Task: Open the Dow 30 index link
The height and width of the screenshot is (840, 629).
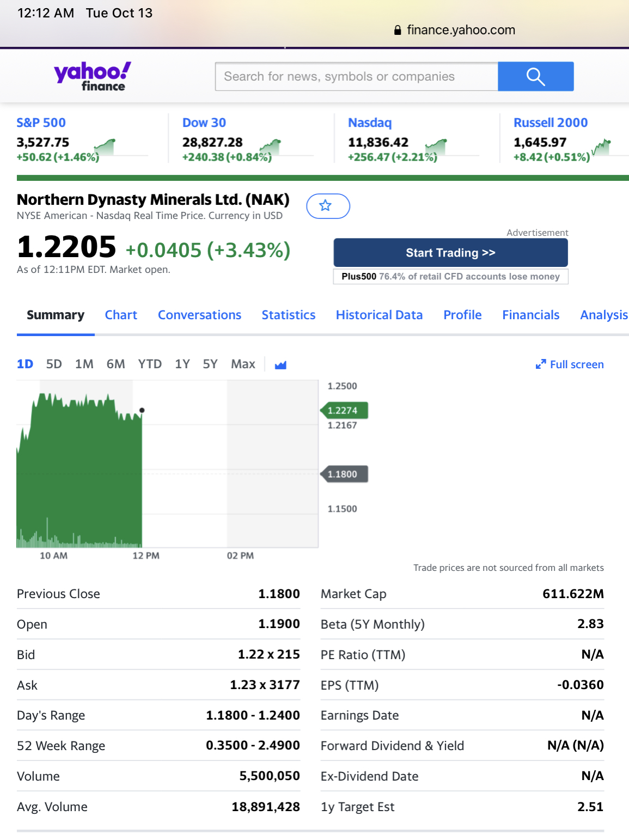Action: click(x=204, y=123)
